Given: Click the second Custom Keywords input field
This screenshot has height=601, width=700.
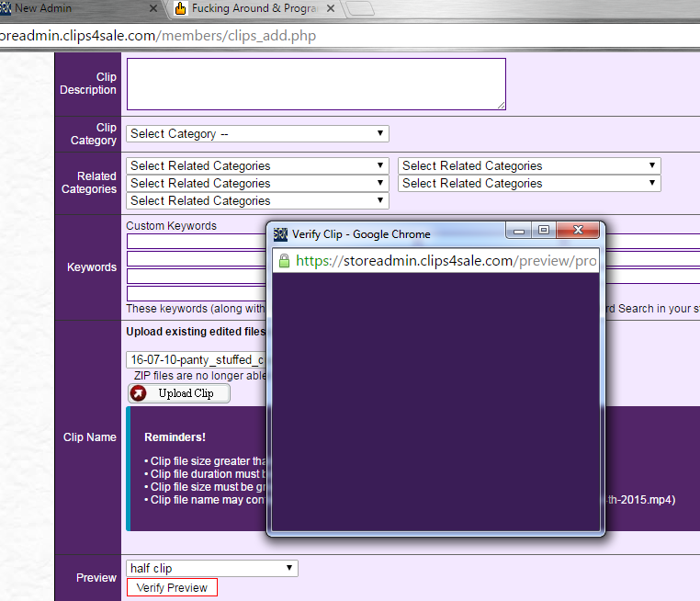Looking at the screenshot, I should click(197, 258).
